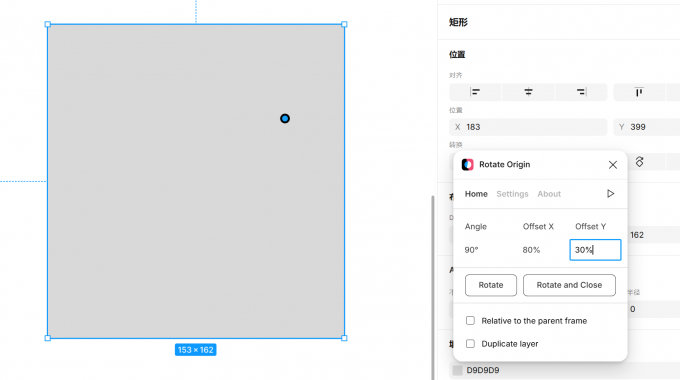680x380 pixels.
Task: Click the align top icon
Action: 639,92
